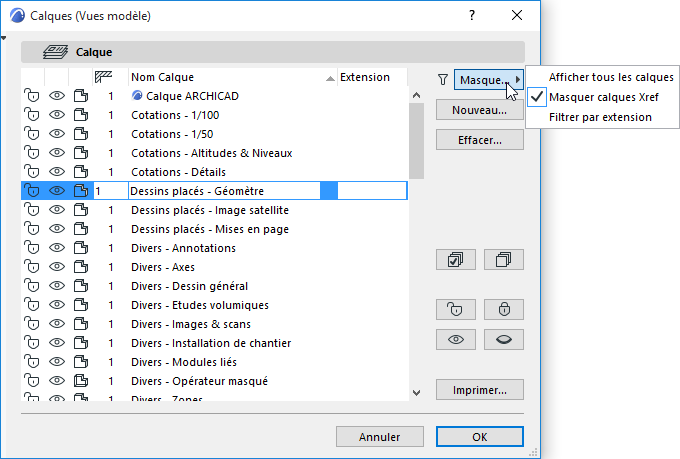The width and height of the screenshot is (680, 459).
Task: Click the layer list scrollbar thumb
Action: click(417, 141)
